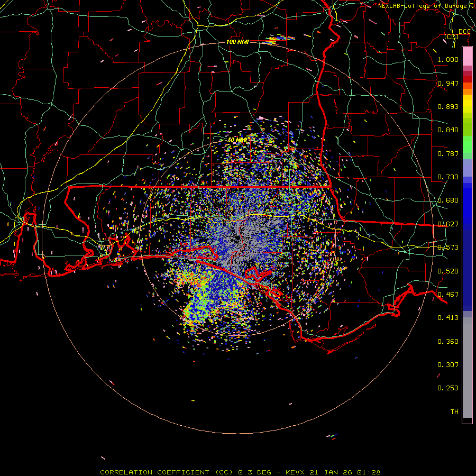Click the 1.000 value on the color scale
Image resolution: width=476 pixels, height=476 pixels.
tap(448, 59)
